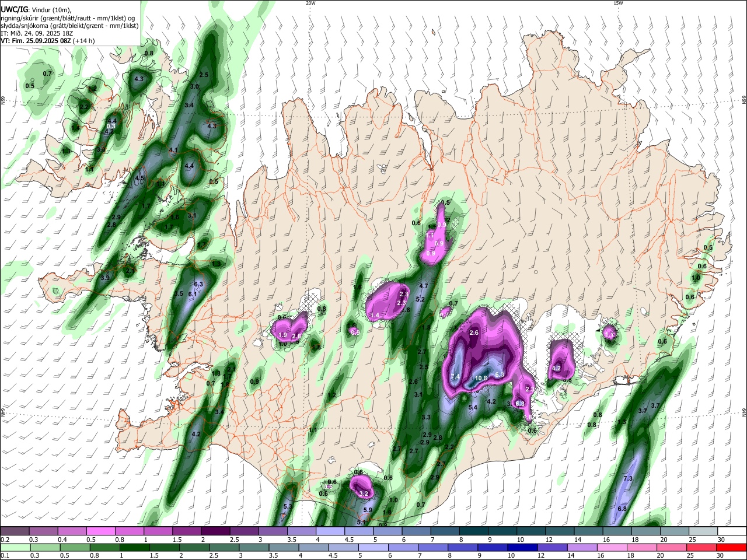747x560 pixels.
Task: Click the bright red swatch ending the rain legend
Action: point(731,548)
